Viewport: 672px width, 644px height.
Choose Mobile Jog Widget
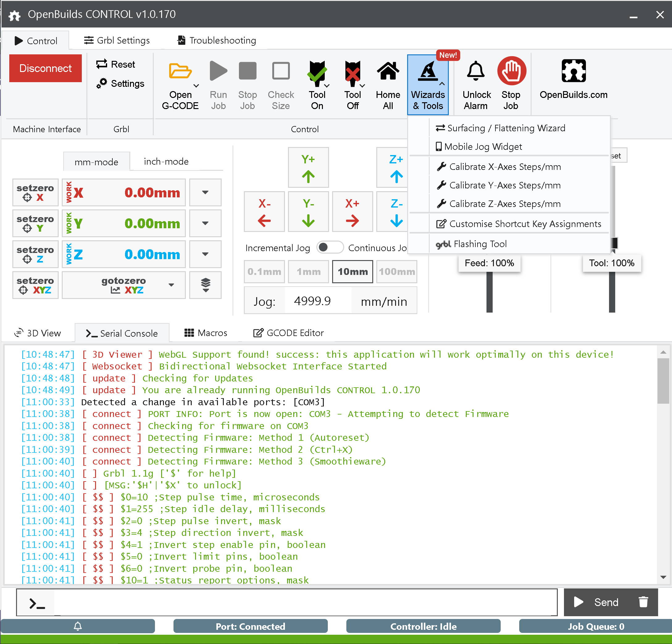click(509, 146)
